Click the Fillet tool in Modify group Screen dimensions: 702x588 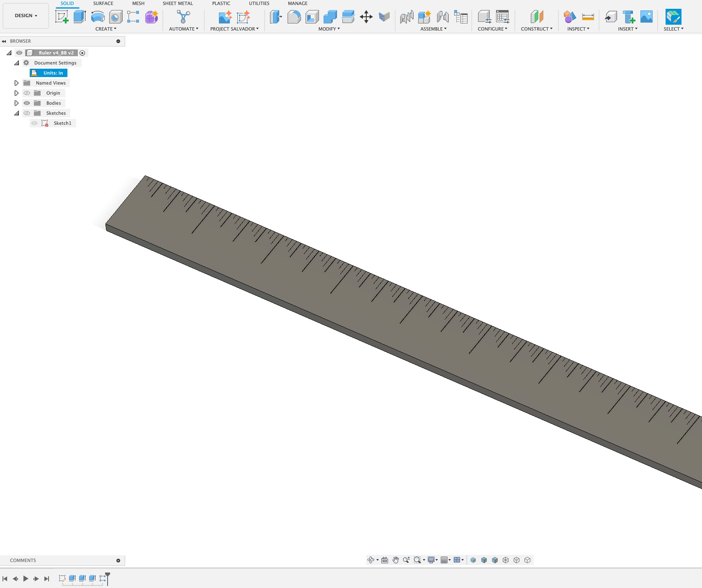pos(294,17)
